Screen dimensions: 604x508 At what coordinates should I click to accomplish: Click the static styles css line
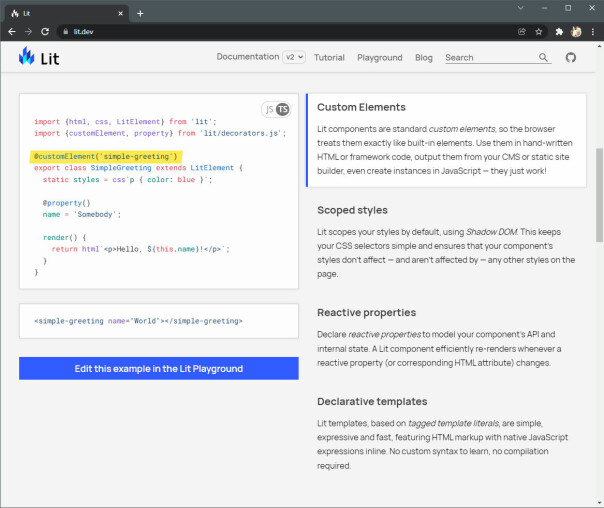coord(127,180)
